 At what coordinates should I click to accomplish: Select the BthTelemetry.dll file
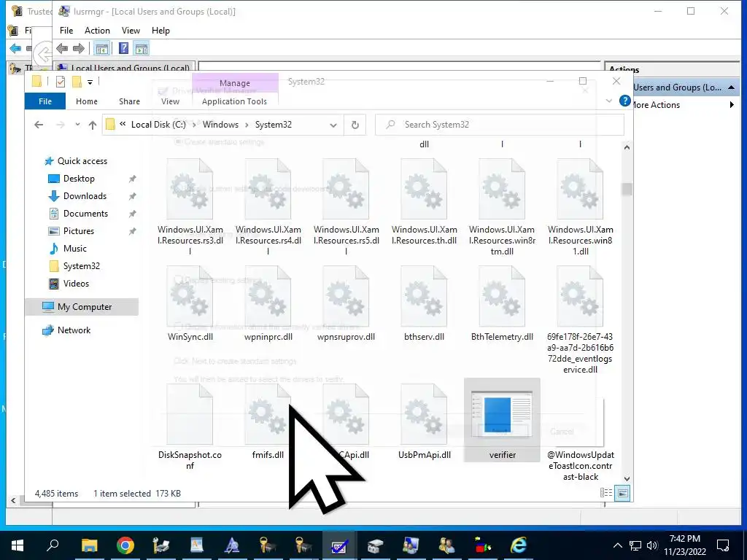[502, 304]
